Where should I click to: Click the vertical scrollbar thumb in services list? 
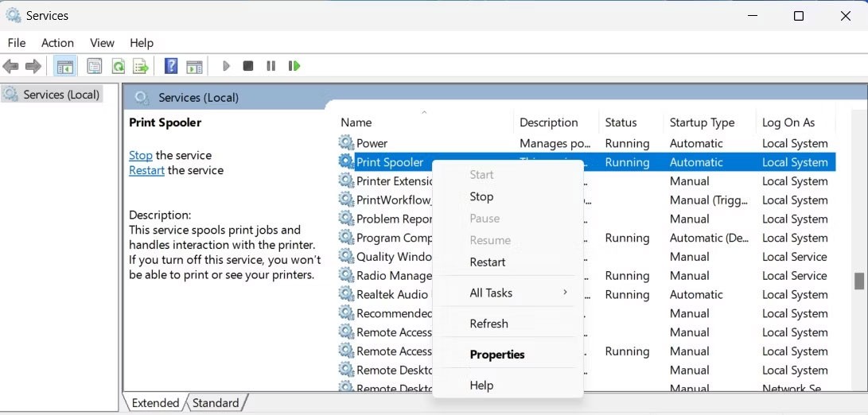858,281
